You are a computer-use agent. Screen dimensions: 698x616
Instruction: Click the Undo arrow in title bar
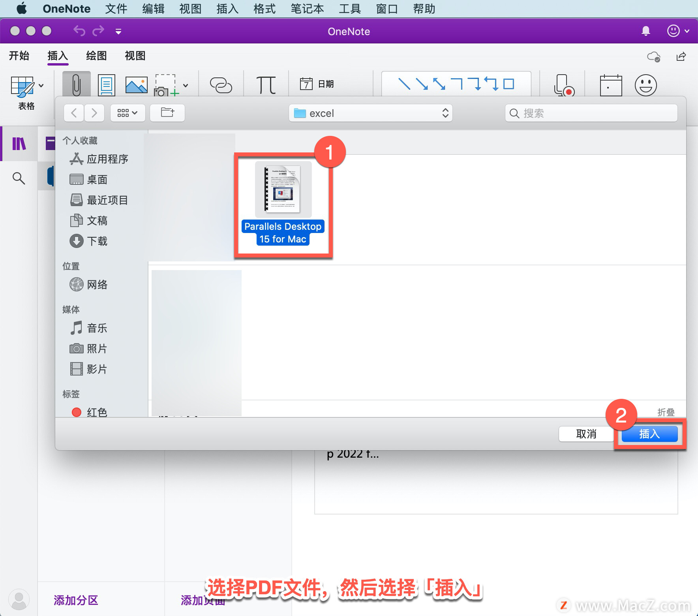pos(79,31)
